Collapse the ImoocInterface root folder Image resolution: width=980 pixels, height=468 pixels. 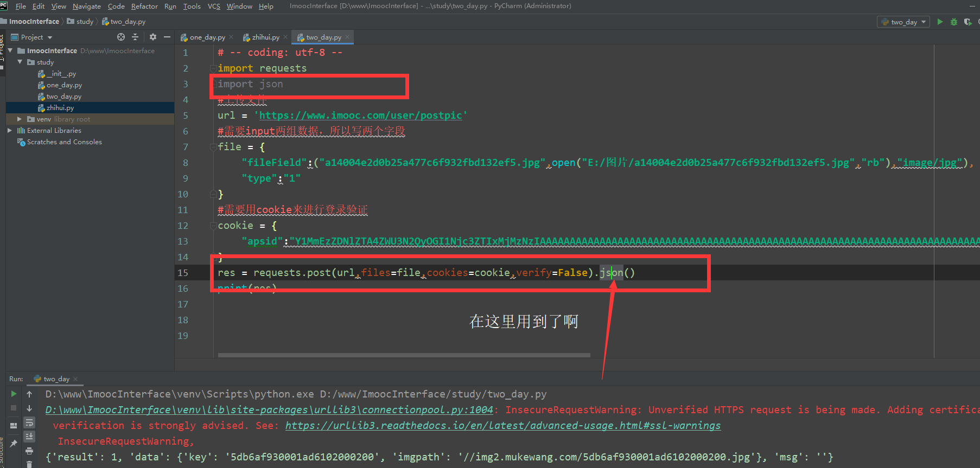click(10, 50)
